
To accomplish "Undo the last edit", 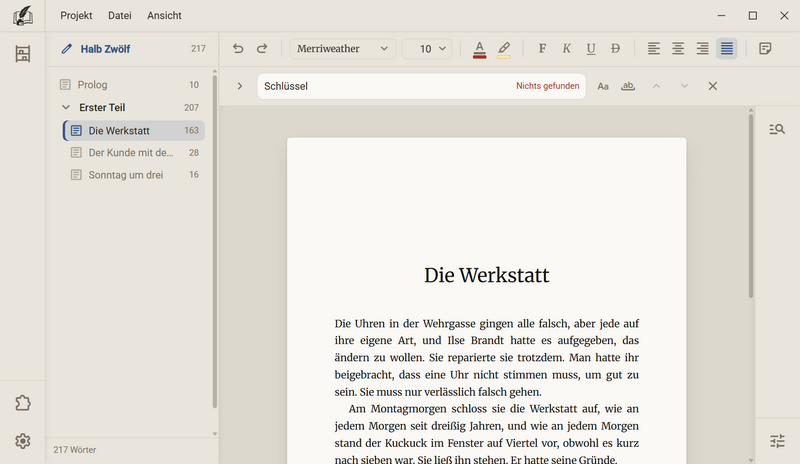I will pyautogui.click(x=238, y=48).
